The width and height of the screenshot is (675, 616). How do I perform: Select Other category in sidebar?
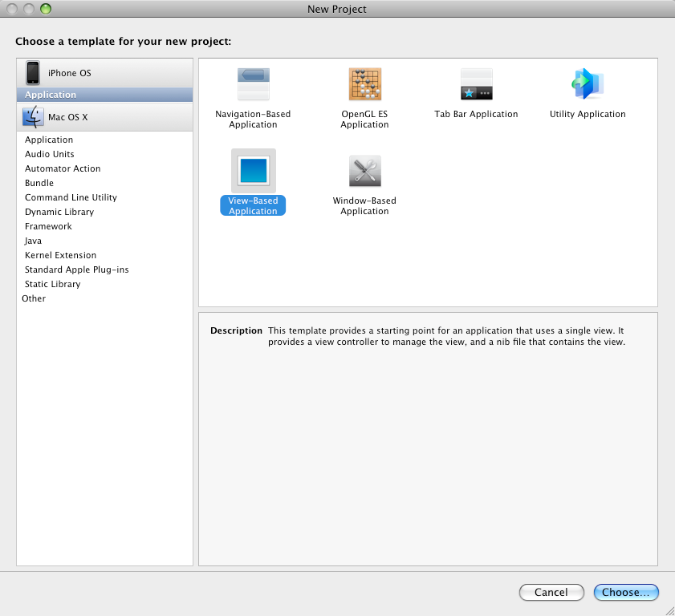[104, 298]
